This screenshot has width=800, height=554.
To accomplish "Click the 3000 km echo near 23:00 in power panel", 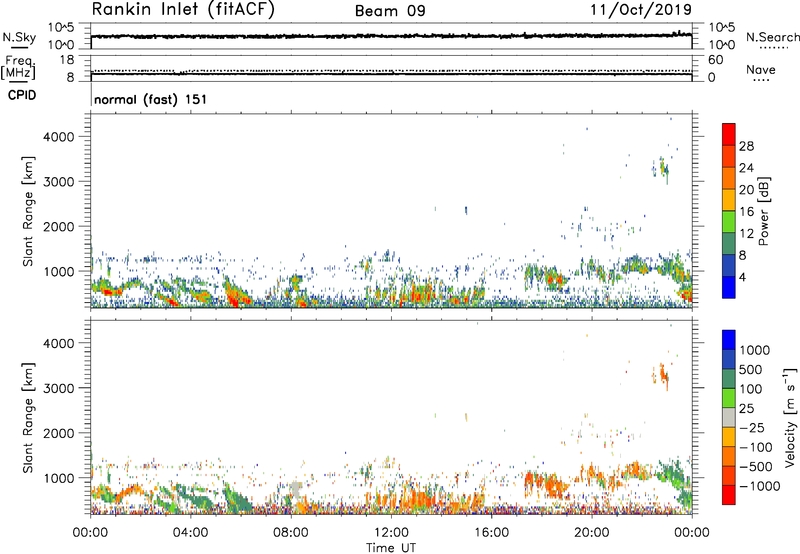I will click(x=662, y=168).
